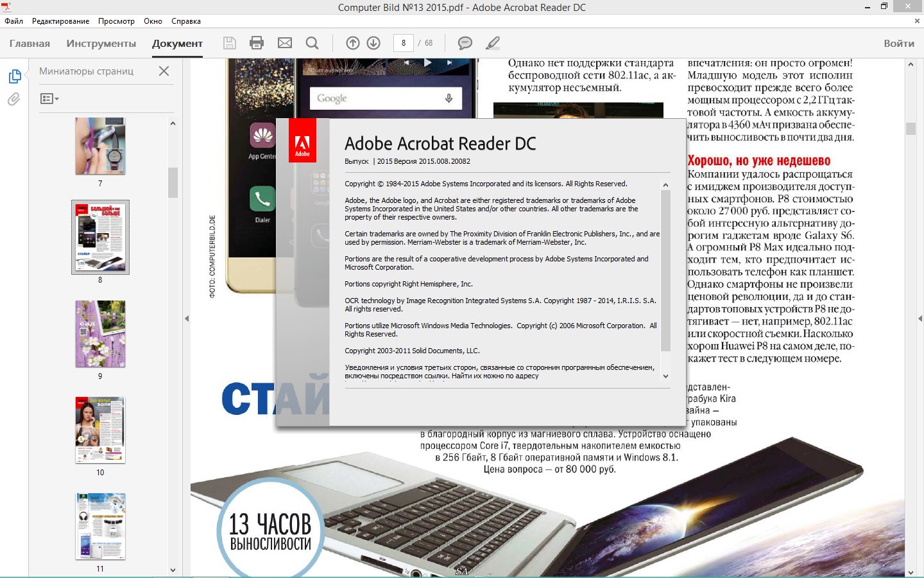Click the Acrobat icon in title bar
The width and height of the screenshot is (924, 578).
tap(6, 7)
